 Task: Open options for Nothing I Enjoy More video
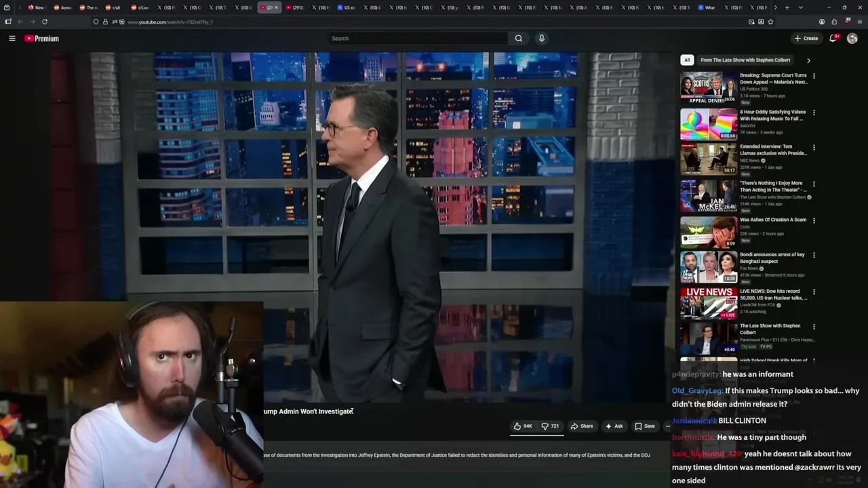[x=814, y=184]
